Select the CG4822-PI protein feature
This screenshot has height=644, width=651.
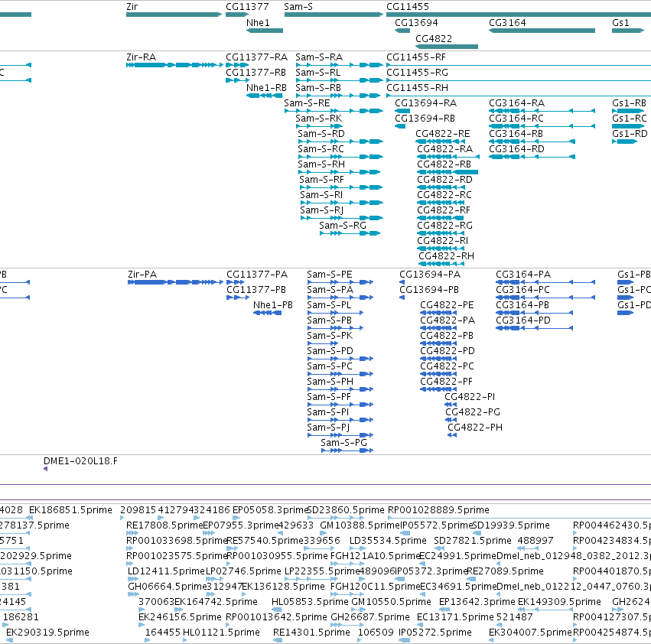[x=451, y=405]
